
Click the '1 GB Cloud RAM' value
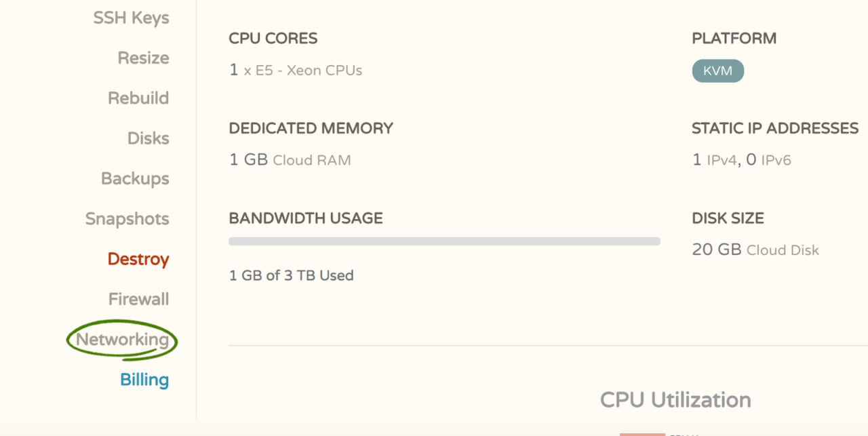(290, 160)
